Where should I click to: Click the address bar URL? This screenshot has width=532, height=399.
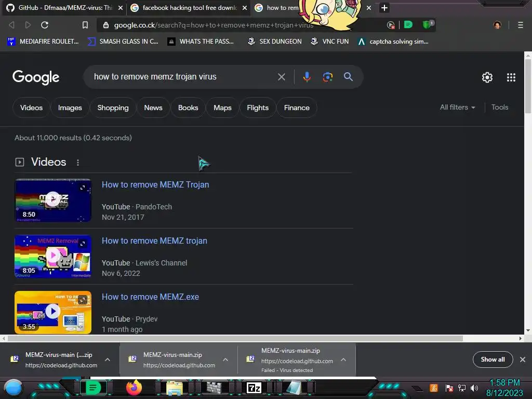[x=214, y=25]
